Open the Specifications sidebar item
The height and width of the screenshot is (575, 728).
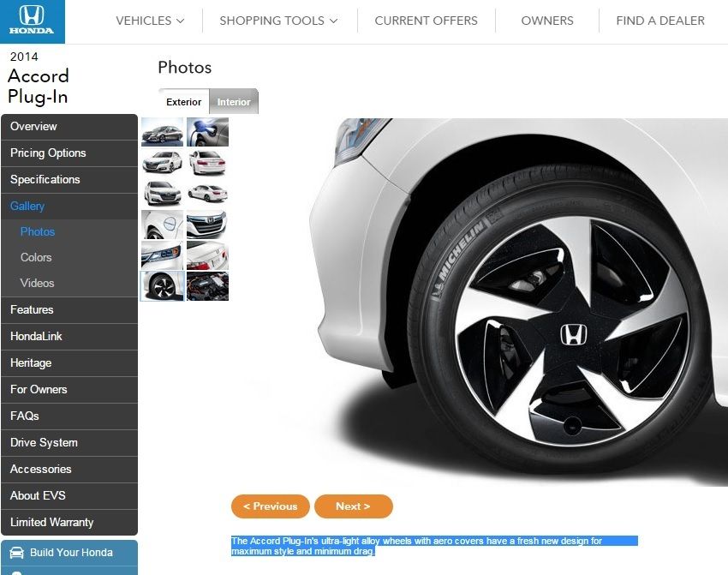tap(45, 179)
